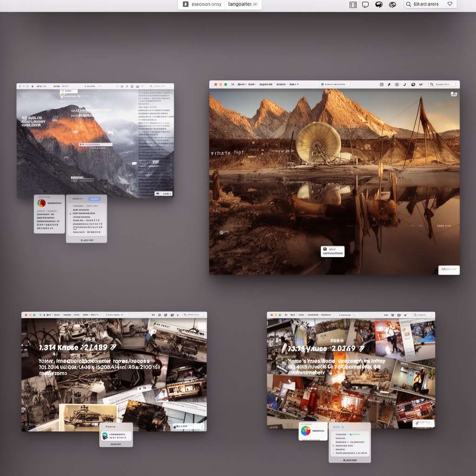476x476 pixels.
Task: Click the bird-shaped icon beside landscape window search
Action: point(421,85)
